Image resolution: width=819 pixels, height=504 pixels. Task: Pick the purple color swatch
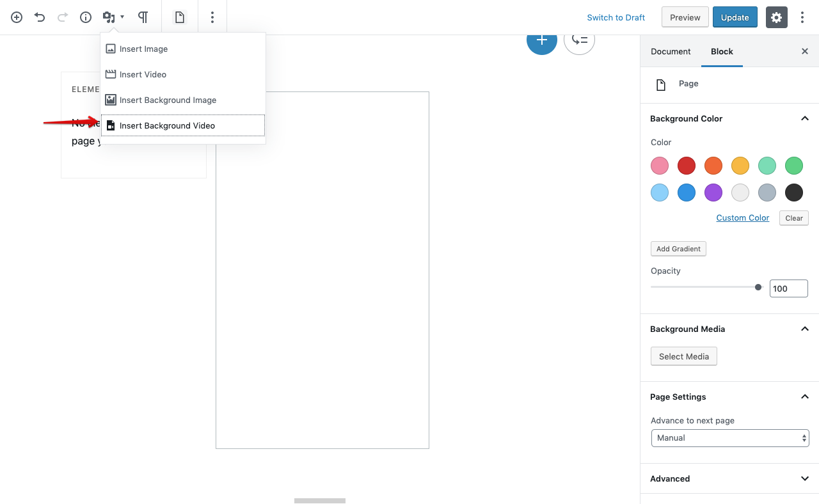[713, 193]
